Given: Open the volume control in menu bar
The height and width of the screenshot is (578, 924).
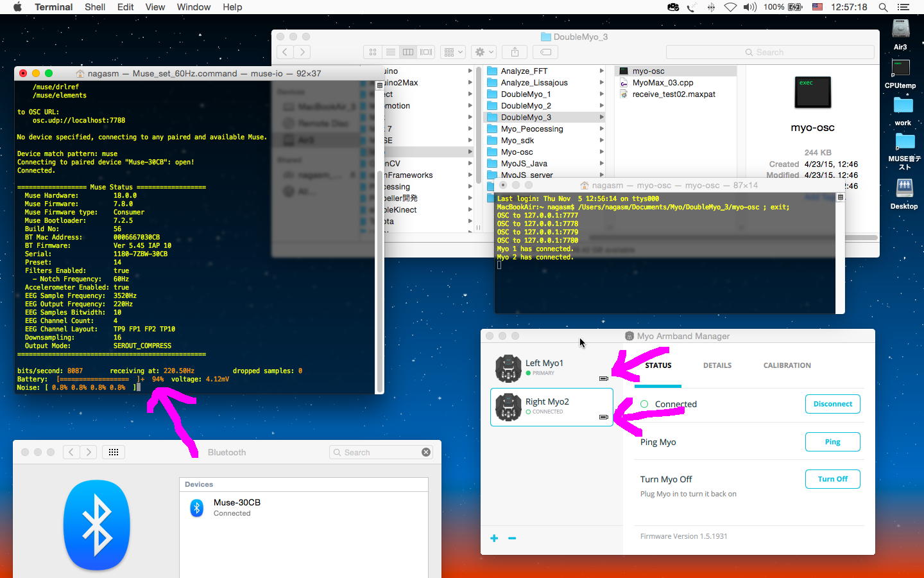Looking at the screenshot, I should (749, 7).
